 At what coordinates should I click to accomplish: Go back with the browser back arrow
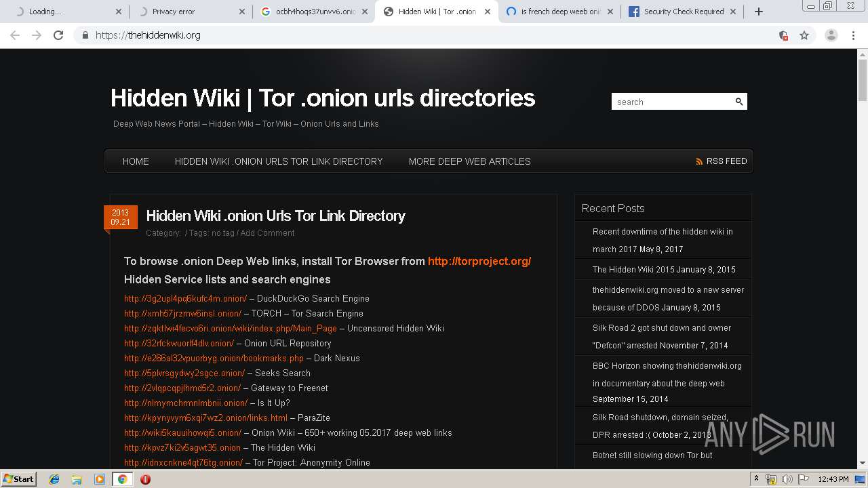[15, 35]
